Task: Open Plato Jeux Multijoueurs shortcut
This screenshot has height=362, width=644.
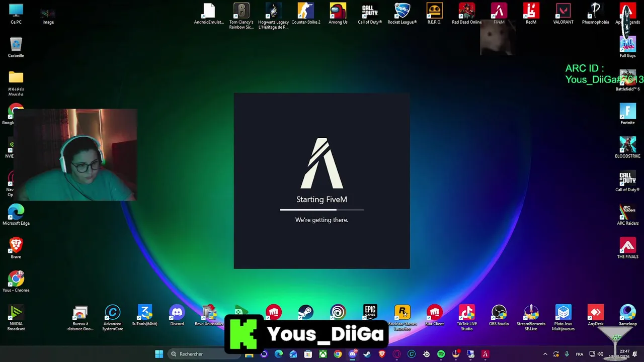Action: point(563,318)
